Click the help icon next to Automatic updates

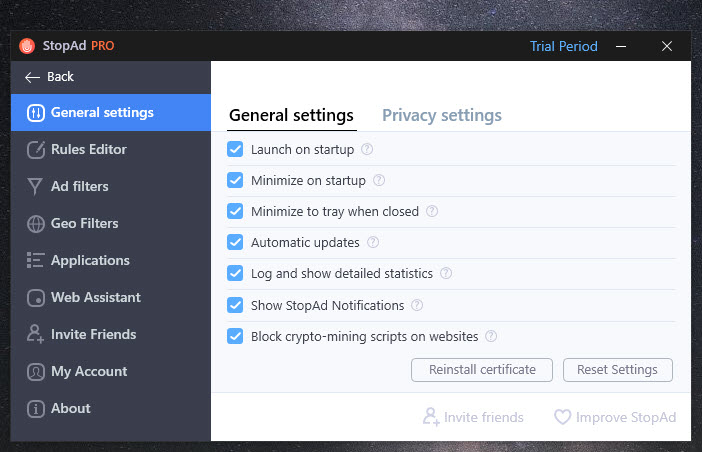point(373,242)
